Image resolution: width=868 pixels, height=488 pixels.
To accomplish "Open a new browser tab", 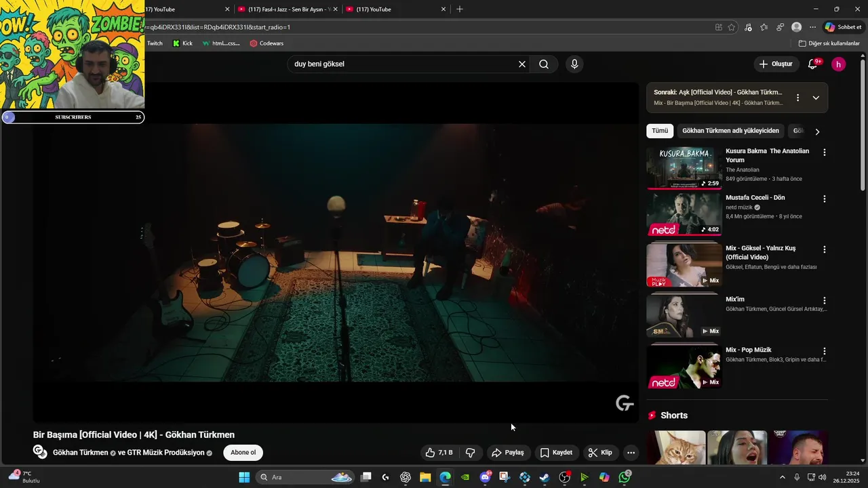I will (x=460, y=9).
